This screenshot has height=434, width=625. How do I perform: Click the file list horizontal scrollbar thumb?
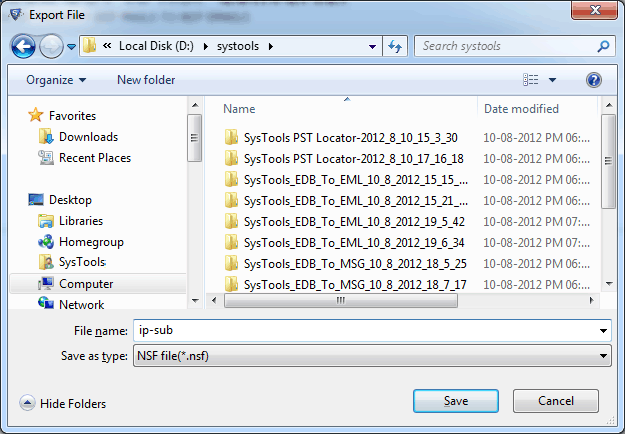[x=341, y=301]
